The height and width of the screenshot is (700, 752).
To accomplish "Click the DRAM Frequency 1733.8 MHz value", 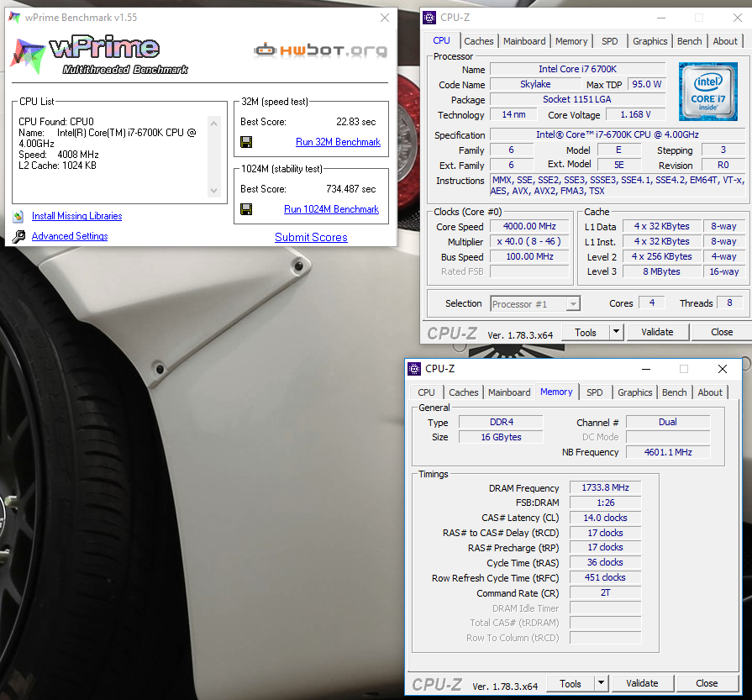I will click(x=605, y=488).
